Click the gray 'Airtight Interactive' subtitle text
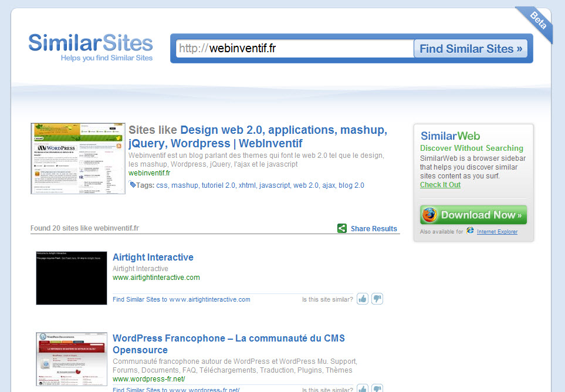565x392 pixels. tap(140, 269)
